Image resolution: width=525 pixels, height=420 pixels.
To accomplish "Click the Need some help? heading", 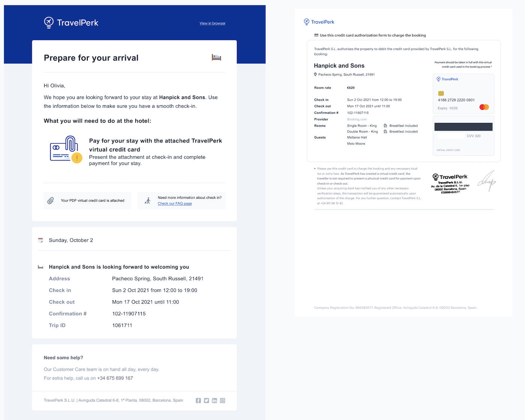I will click(63, 358).
